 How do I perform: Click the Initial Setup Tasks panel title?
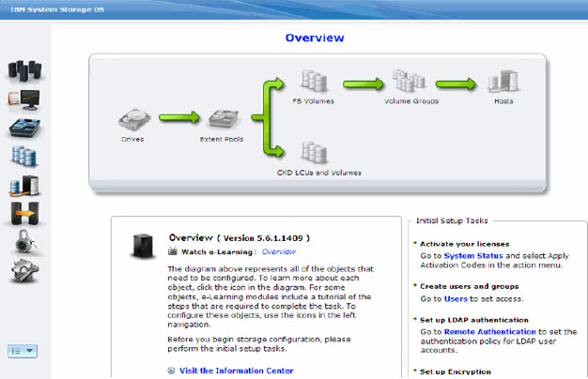pyautogui.click(x=452, y=220)
